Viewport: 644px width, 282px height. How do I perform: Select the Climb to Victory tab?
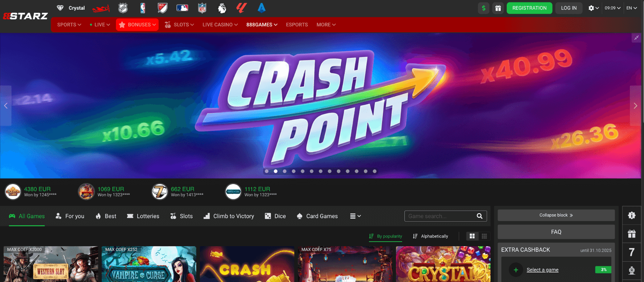(229, 216)
